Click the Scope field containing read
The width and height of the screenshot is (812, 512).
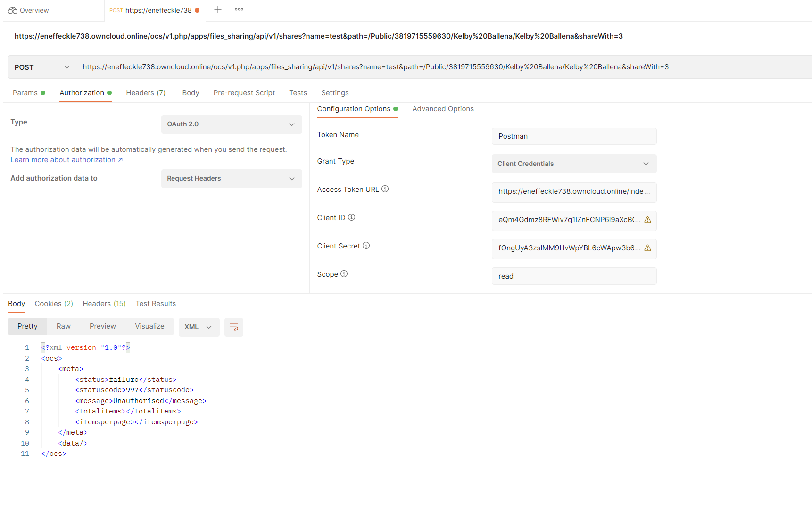574,276
